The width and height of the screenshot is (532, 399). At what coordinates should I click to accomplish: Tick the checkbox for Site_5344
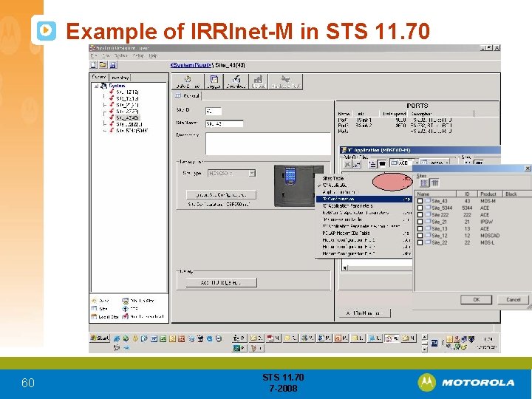[420, 208]
